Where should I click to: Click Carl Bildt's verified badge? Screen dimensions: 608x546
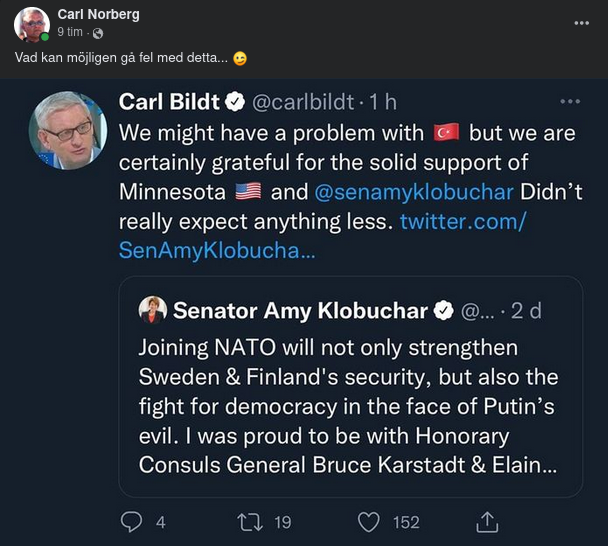pyautogui.click(x=236, y=102)
